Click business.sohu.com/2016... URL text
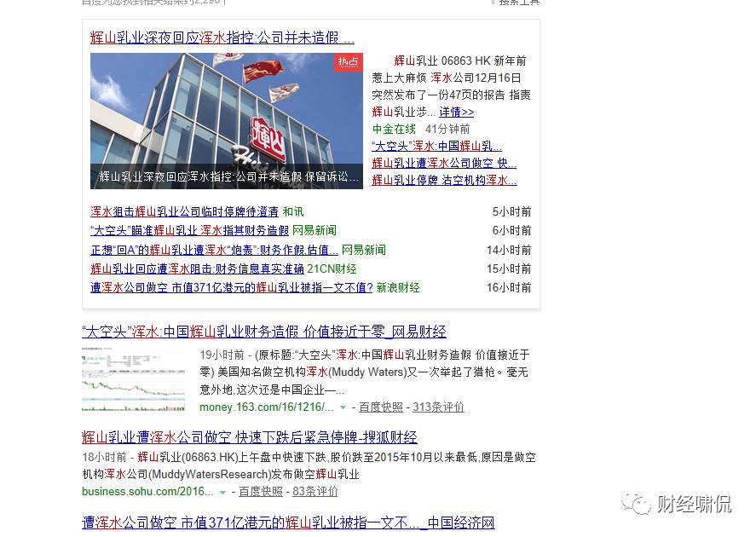This screenshot has height=537, width=756. point(147,491)
